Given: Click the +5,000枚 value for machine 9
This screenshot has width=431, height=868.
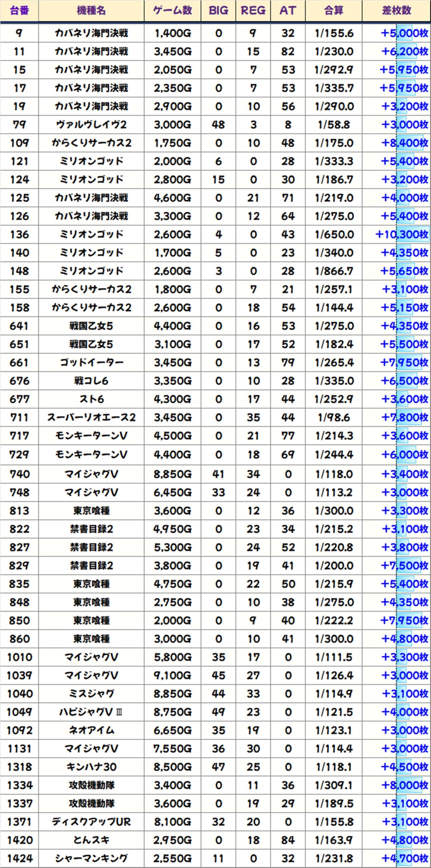Looking at the screenshot, I should [405, 33].
